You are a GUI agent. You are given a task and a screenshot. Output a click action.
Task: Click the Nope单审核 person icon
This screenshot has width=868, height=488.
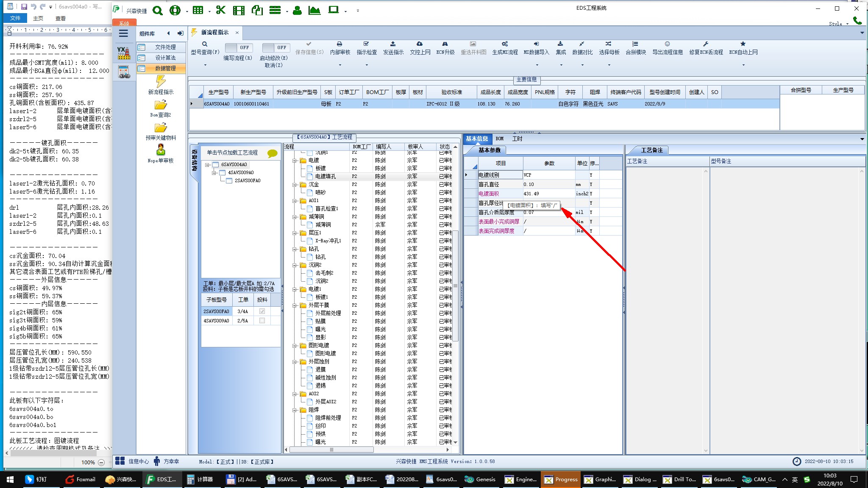161,150
